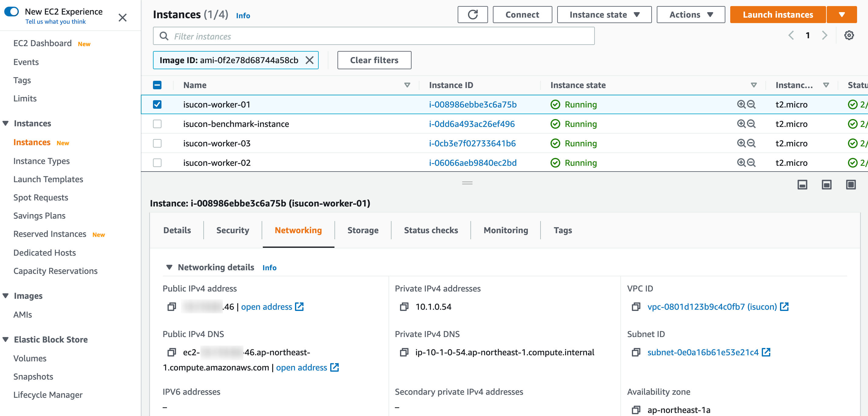Open the table preferences gear icon

[849, 36]
